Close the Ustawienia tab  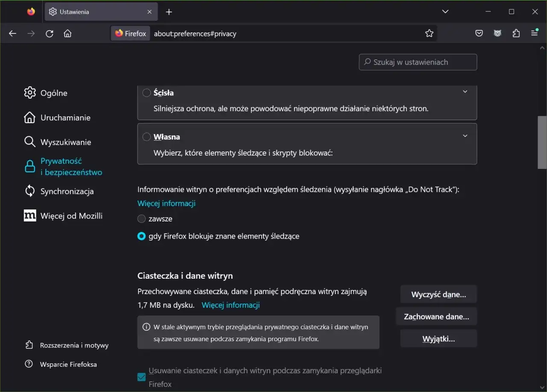pos(150,12)
